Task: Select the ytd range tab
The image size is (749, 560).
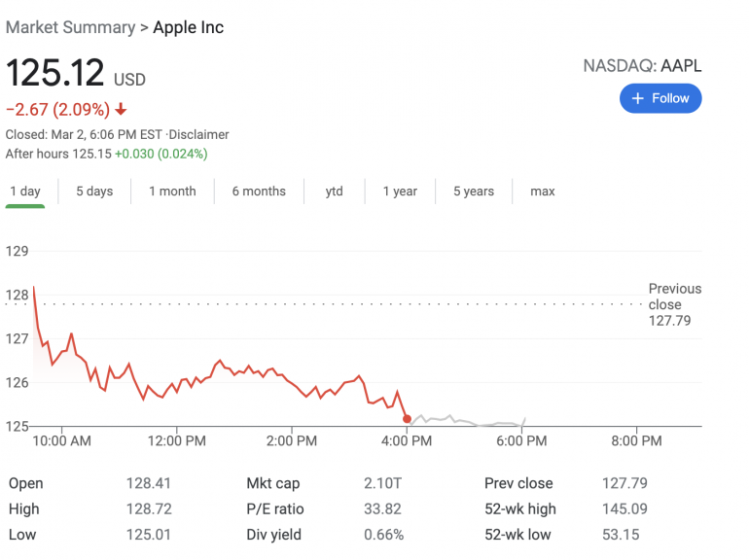Action: [x=335, y=192]
